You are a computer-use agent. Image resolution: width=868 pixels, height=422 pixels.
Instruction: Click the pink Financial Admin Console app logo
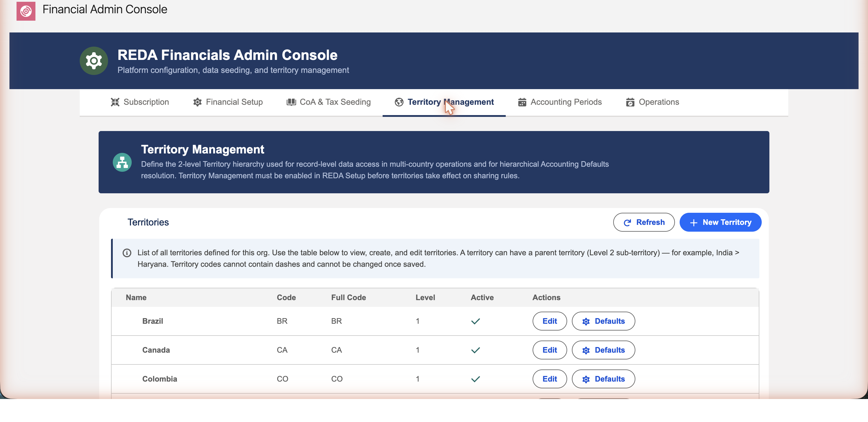click(x=26, y=11)
